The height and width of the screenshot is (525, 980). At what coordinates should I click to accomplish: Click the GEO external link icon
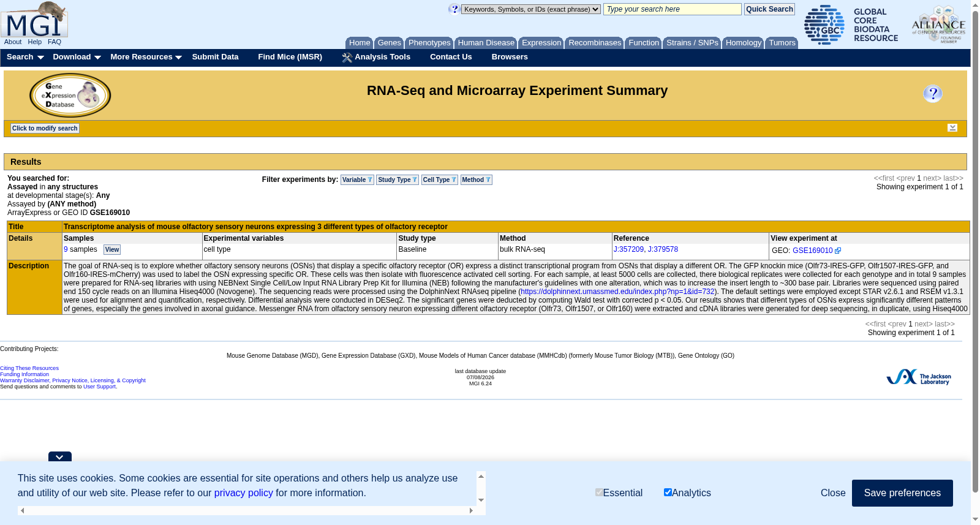(x=838, y=251)
